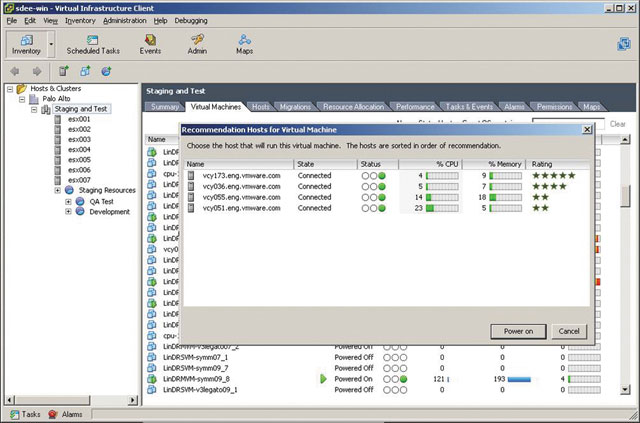Viewport: 640px width, 423px height.
Task: Click the Clear filter link
Action: 618,124
